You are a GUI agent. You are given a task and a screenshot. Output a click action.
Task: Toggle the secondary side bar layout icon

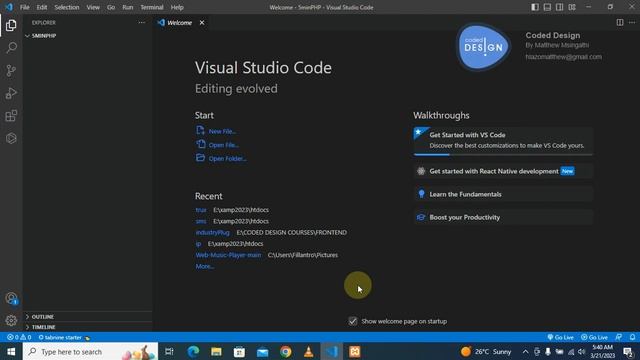pyautogui.click(x=560, y=7)
